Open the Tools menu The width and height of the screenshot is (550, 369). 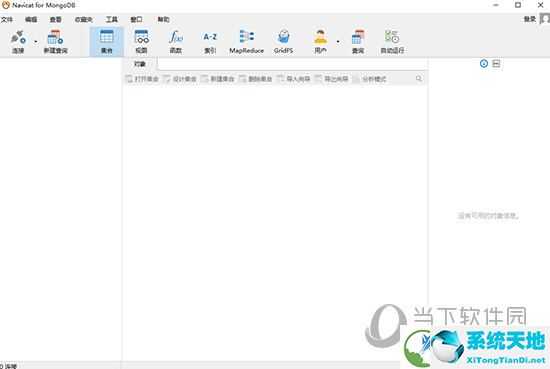point(112,19)
